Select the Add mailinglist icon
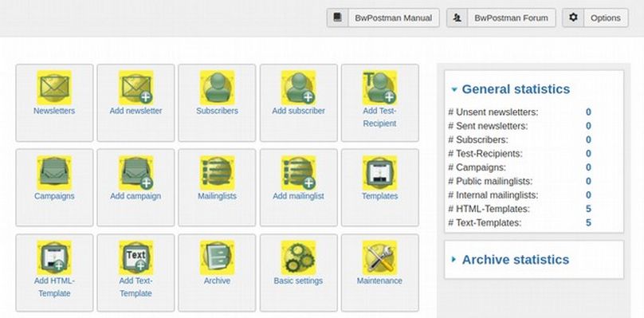The height and width of the screenshot is (318, 644). pos(299,173)
